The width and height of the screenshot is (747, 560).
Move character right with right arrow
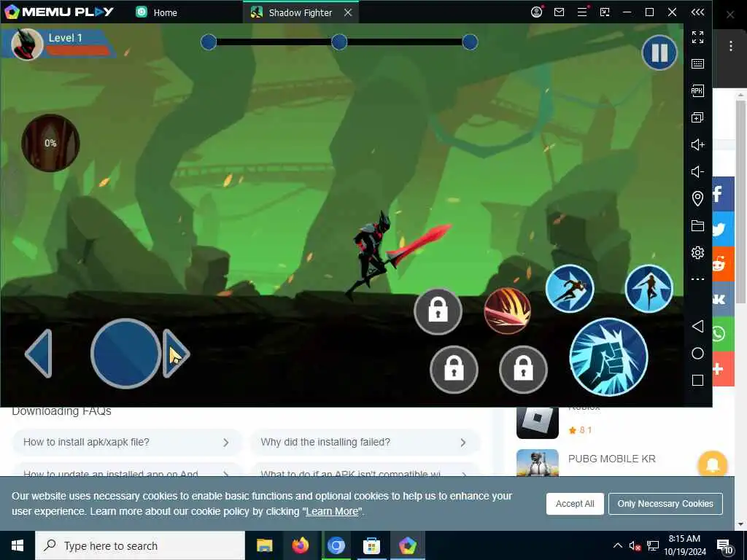tap(176, 354)
